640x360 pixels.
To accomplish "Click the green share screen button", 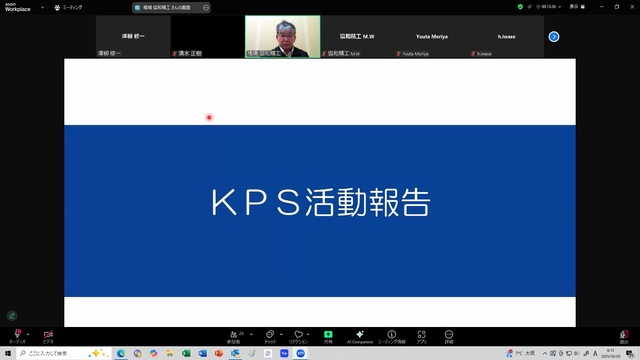I will (x=328, y=336).
